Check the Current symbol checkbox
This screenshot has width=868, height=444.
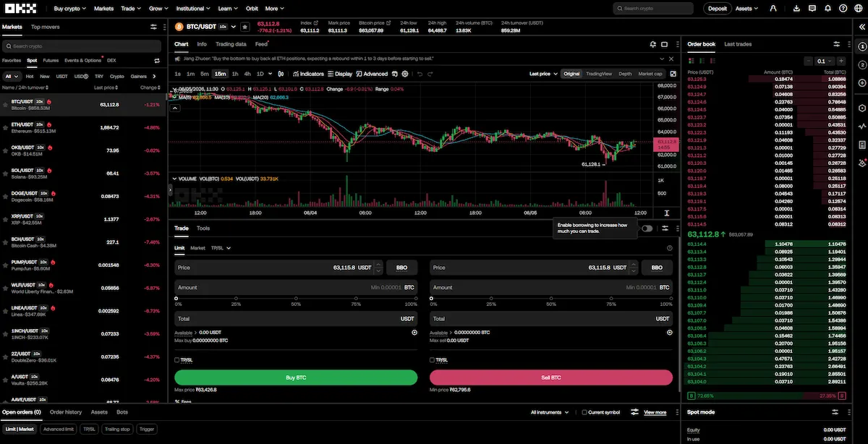pyautogui.click(x=584, y=412)
